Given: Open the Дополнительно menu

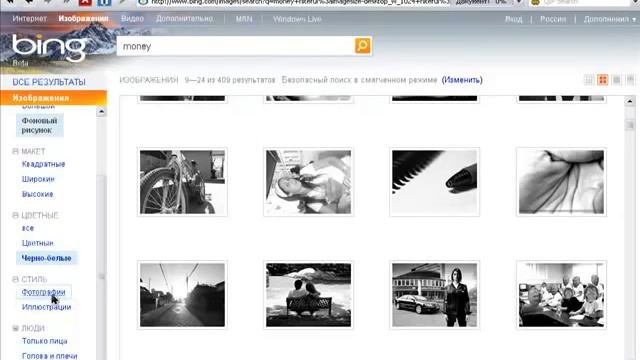Looking at the screenshot, I should click(184, 19).
